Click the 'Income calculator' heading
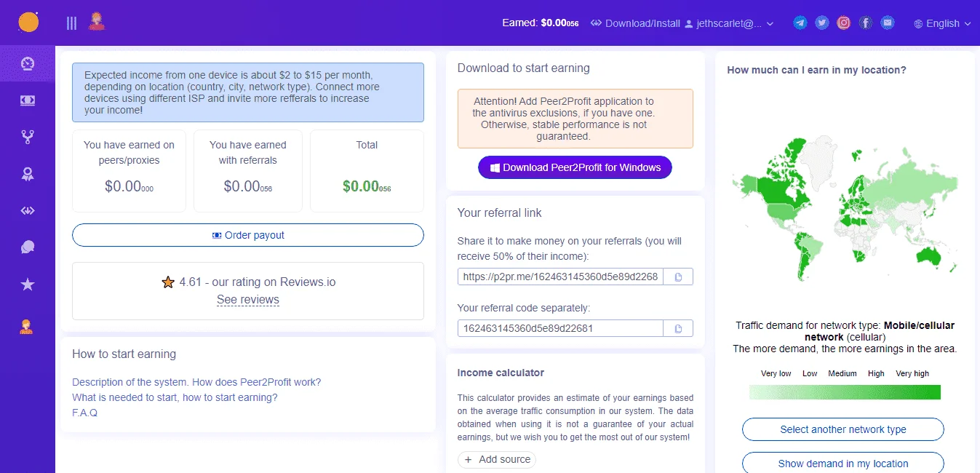The height and width of the screenshot is (473, 980). point(501,373)
